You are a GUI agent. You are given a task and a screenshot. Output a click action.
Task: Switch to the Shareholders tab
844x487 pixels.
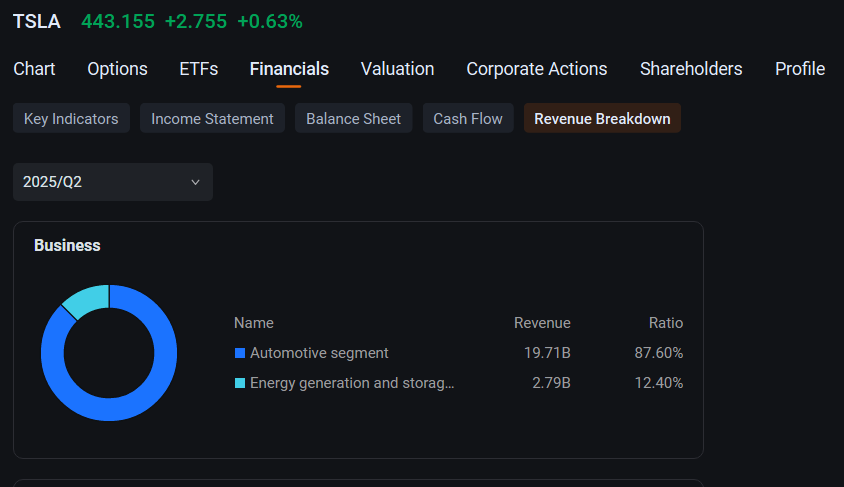[x=691, y=69]
